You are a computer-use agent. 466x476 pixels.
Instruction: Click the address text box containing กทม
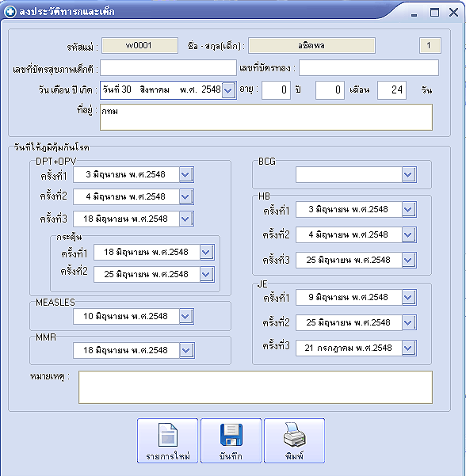266,117
